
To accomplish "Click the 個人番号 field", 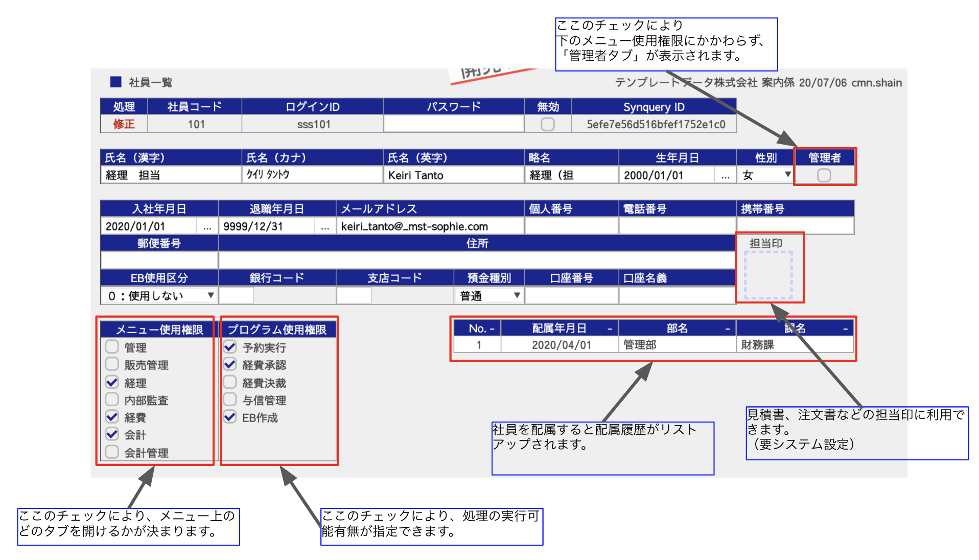I will coord(572,226).
